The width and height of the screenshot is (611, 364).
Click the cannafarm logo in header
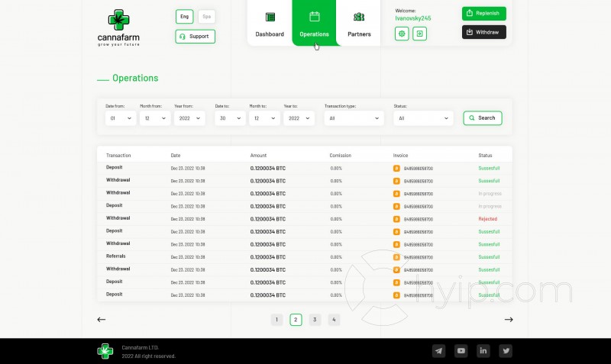[x=118, y=28]
